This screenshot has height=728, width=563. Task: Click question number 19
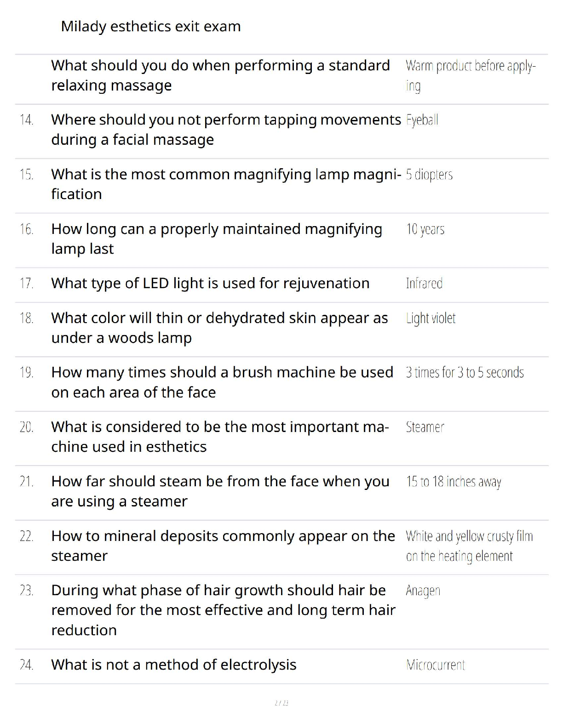[x=27, y=372]
